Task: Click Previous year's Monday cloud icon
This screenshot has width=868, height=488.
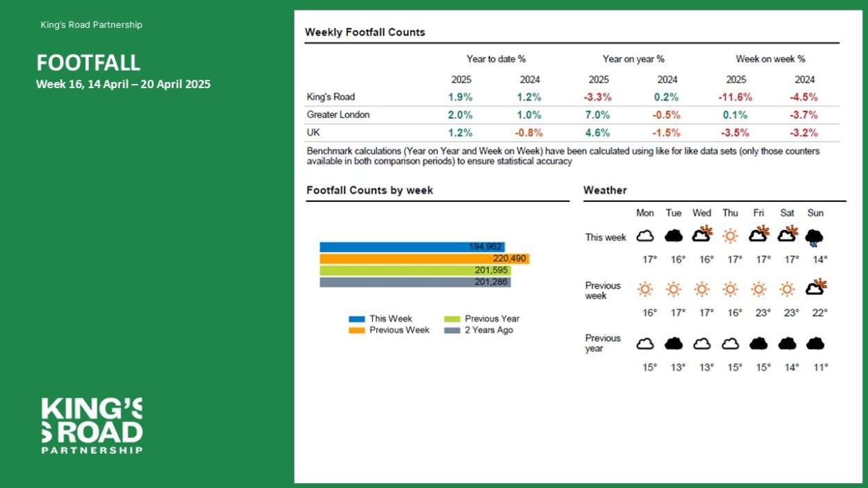Action: [646, 344]
